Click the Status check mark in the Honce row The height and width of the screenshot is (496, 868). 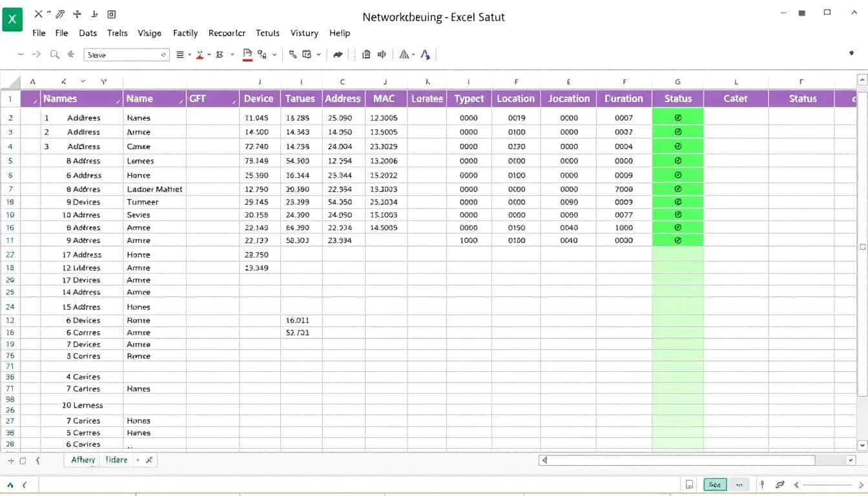(677, 175)
